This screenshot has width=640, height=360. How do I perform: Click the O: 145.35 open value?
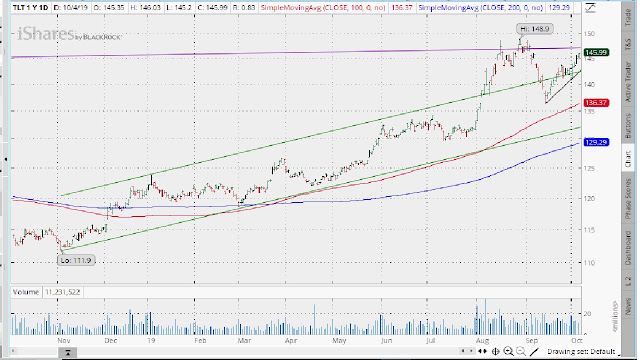click(109, 8)
